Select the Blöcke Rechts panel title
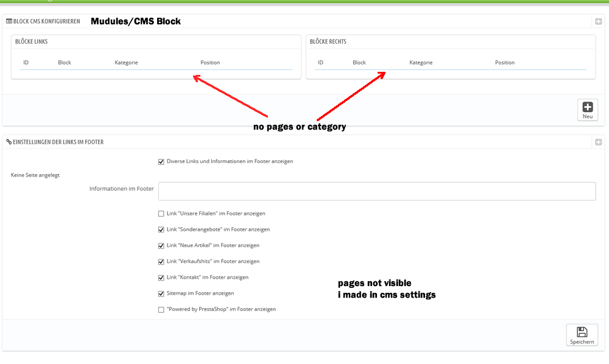Viewport: 609px width, 364px height. tap(328, 41)
